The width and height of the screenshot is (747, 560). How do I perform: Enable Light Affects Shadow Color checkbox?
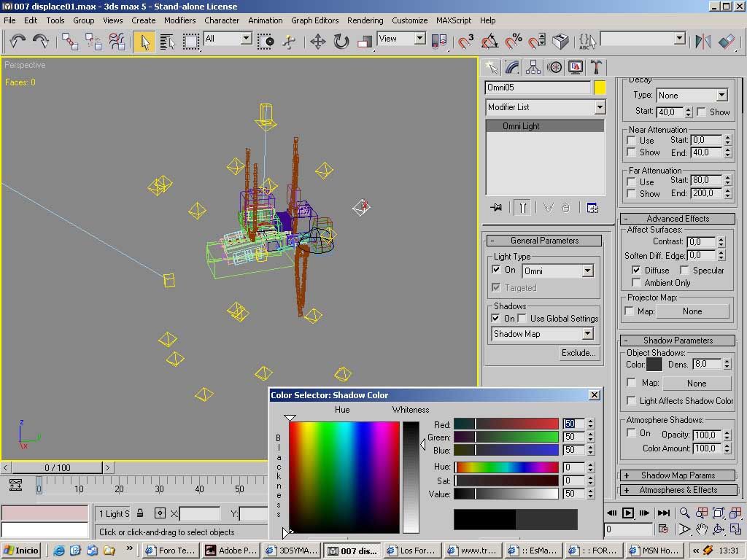coord(631,401)
